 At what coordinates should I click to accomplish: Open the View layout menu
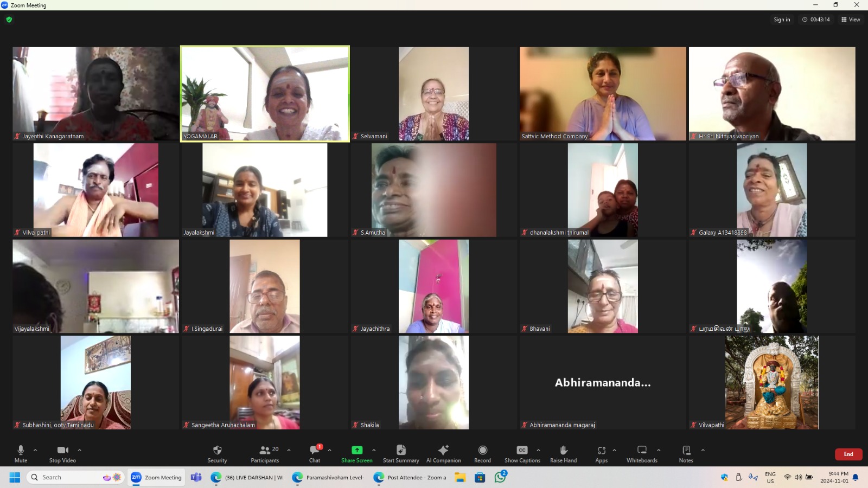[851, 20]
